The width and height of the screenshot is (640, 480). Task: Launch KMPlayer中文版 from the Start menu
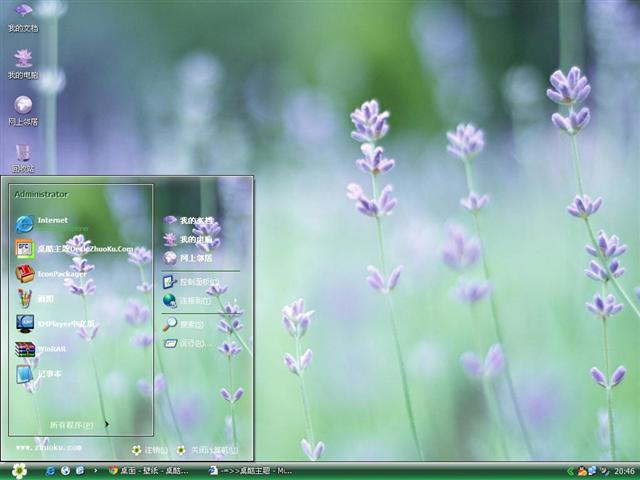tap(55, 324)
